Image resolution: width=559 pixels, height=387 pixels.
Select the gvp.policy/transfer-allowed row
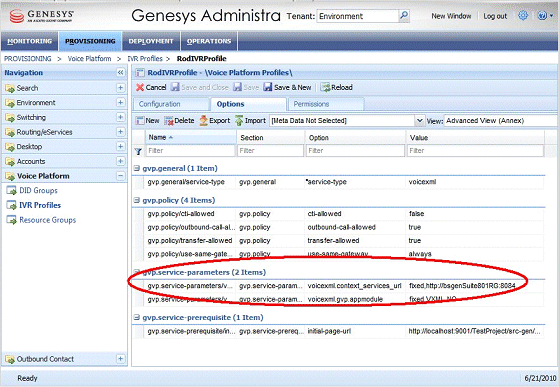[339, 241]
